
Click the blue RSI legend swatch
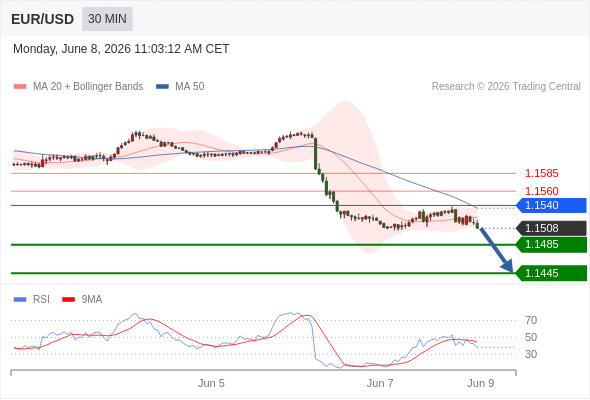[20, 300]
